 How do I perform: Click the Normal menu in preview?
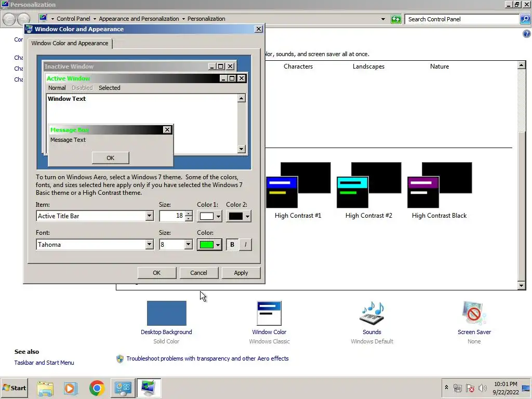(x=57, y=88)
